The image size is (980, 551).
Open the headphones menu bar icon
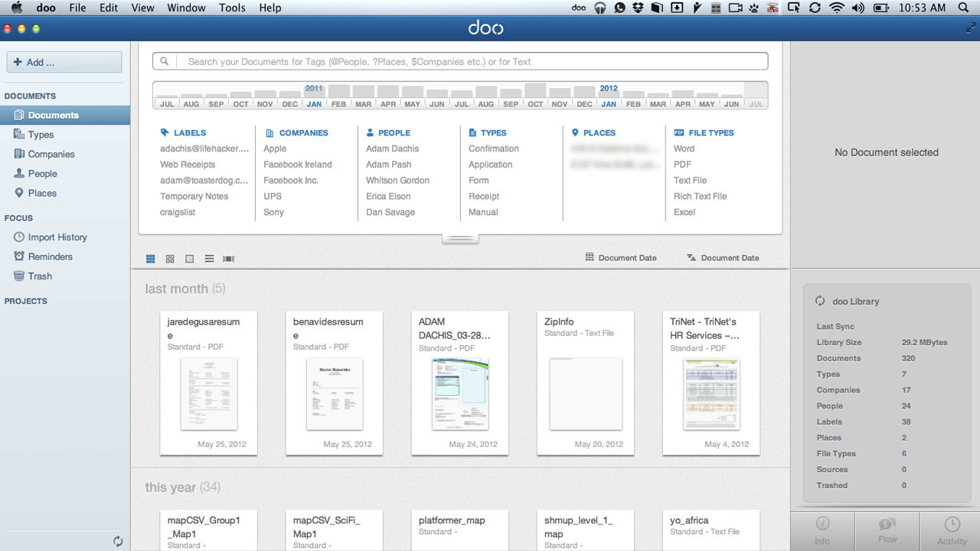pos(600,8)
